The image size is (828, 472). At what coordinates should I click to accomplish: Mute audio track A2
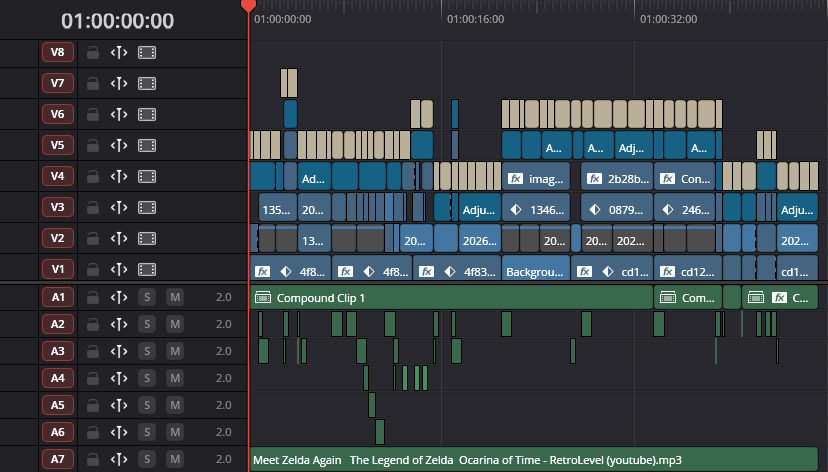click(175, 324)
